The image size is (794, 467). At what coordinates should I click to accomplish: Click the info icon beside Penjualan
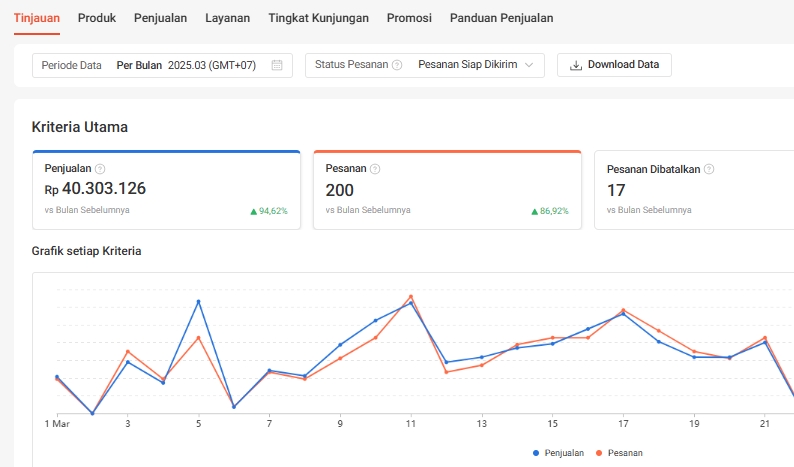coord(99,169)
